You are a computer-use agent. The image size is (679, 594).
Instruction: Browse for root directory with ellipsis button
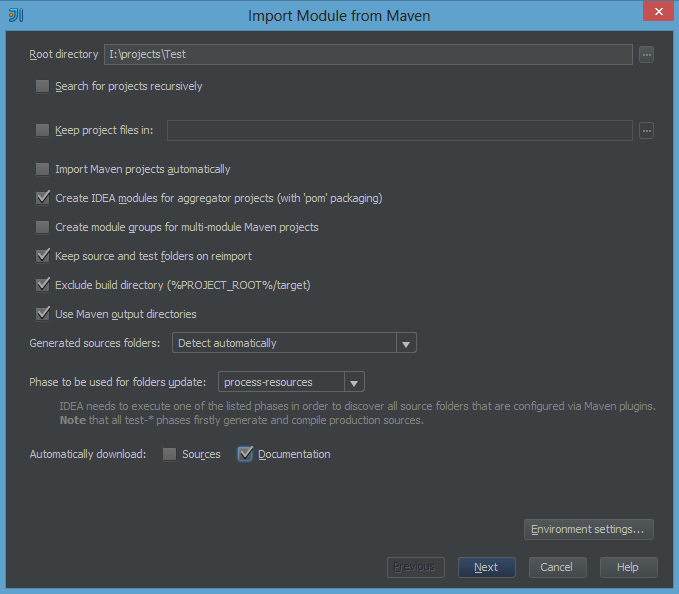tap(646, 55)
